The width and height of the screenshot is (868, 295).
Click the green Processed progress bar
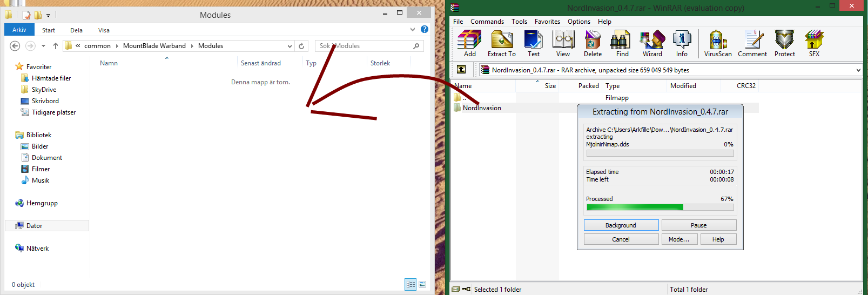coord(660,207)
